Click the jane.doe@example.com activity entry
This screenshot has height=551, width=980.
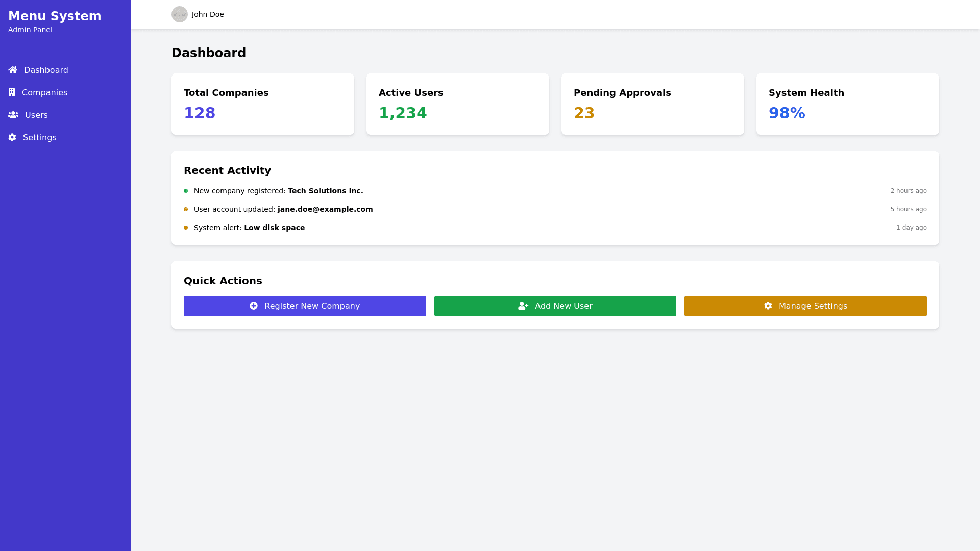325,209
